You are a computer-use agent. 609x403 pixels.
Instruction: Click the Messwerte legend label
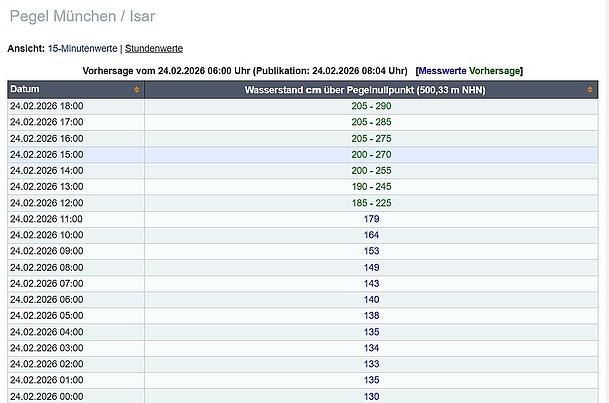tap(443, 71)
